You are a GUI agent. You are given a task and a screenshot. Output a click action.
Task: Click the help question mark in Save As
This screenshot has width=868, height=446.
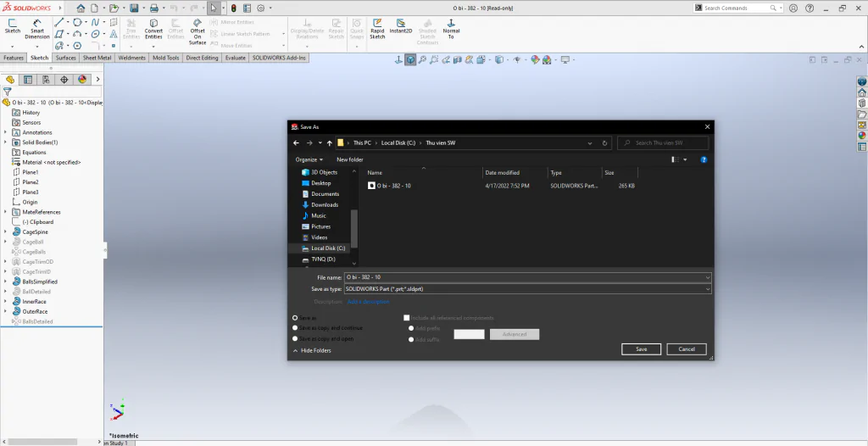(x=704, y=159)
